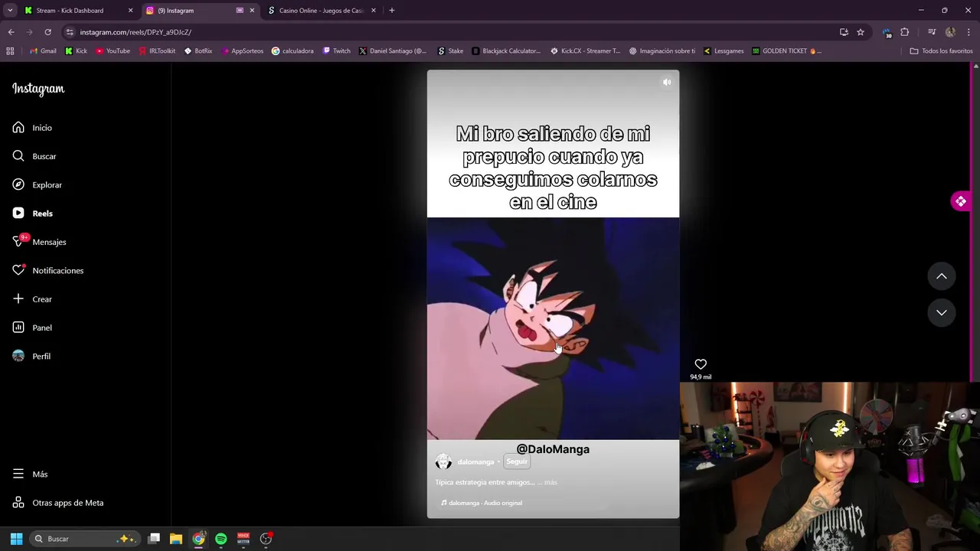
Task: Toggle reel audio speaker icon
Action: [x=667, y=82]
